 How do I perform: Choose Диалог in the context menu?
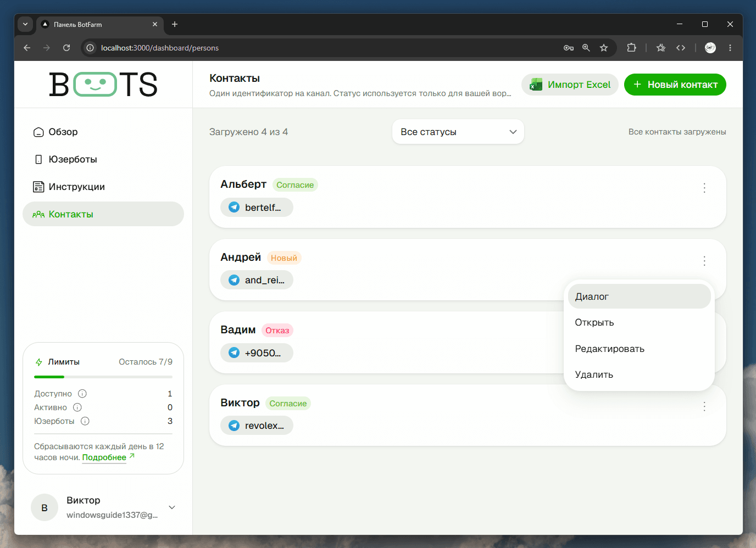(640, 297)
